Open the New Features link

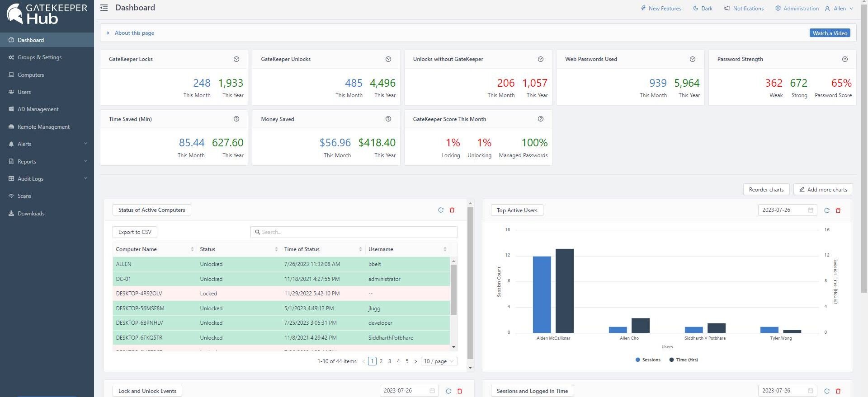tap(661, 8)
